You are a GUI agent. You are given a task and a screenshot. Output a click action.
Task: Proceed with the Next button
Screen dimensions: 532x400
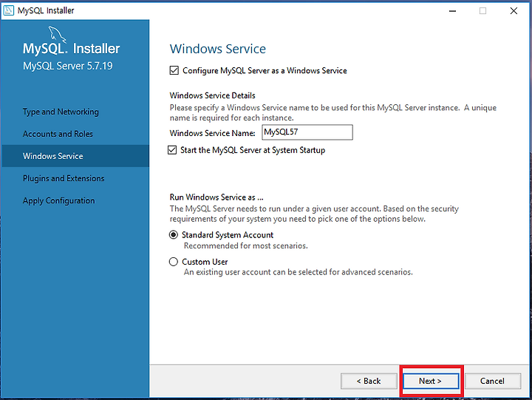(431, 381)
